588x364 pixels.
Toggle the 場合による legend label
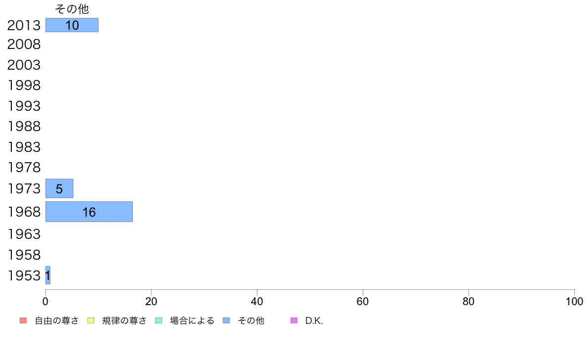pyautogui.click(x=192, y=321)
